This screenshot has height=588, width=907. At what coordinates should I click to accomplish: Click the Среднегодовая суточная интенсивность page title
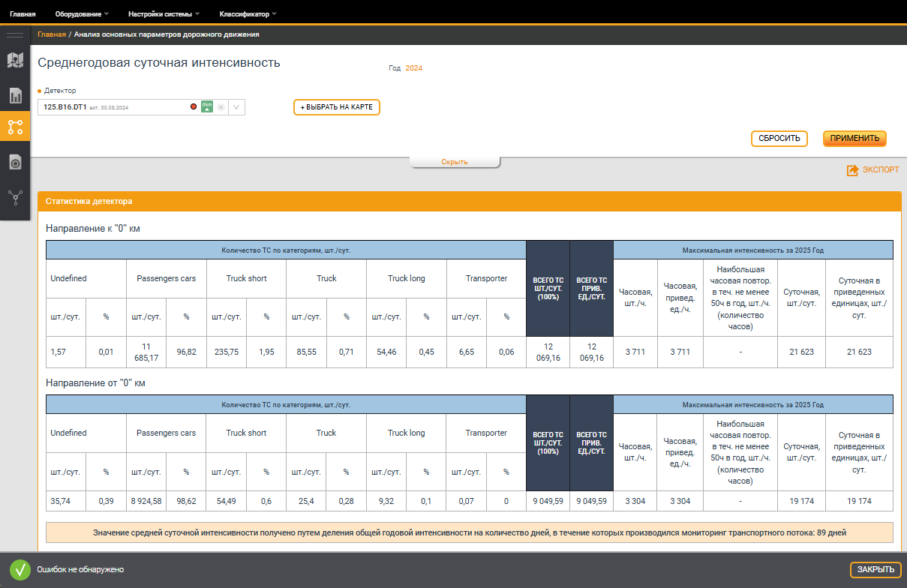pos(159,63)
